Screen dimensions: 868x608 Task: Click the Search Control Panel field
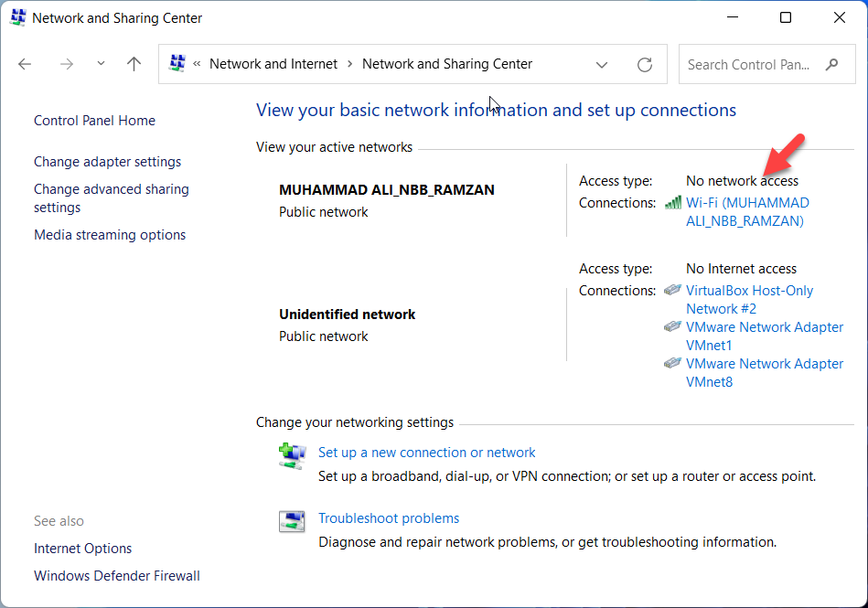tap(750, 64)
